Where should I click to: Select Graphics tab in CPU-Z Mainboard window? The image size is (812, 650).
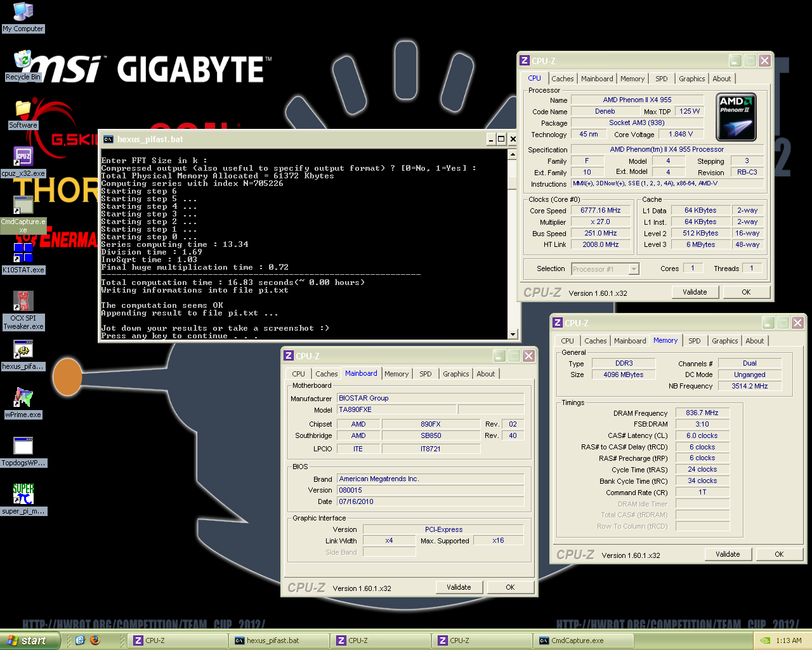(x=455, y=374)
